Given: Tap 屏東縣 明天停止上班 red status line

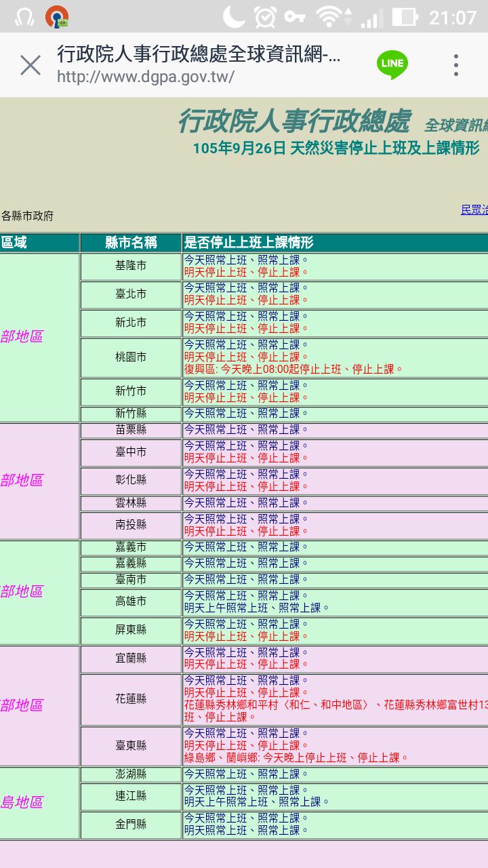Looking at the screenshot, I should [x=247, y=636].
